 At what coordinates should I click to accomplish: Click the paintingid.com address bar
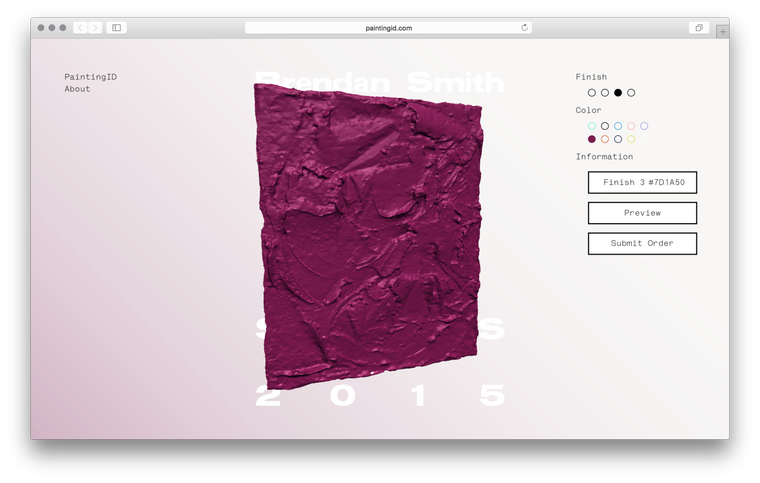388,28
